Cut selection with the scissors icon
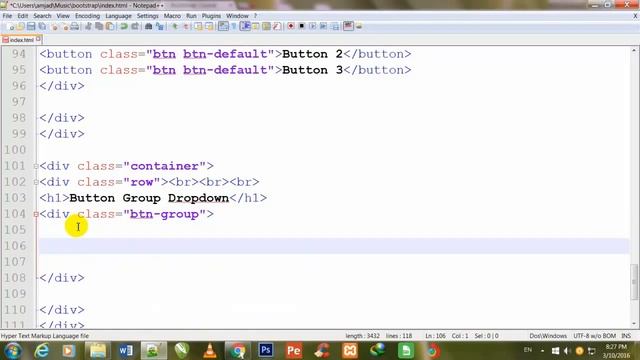The width and height of the screenshot is (640, 360). click(88, 27)
